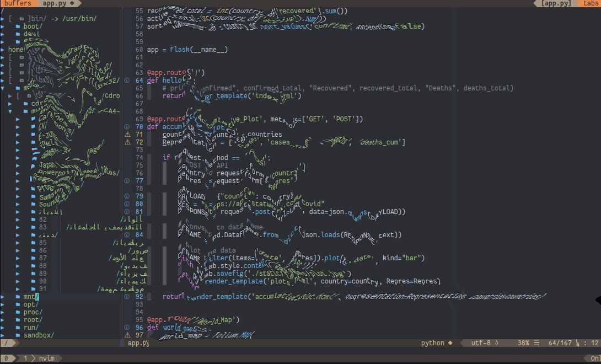Viewport: 601px width, 364px height.
Task: Click the utf-8 encoding in statusline
Action: (x=481, y=343)
